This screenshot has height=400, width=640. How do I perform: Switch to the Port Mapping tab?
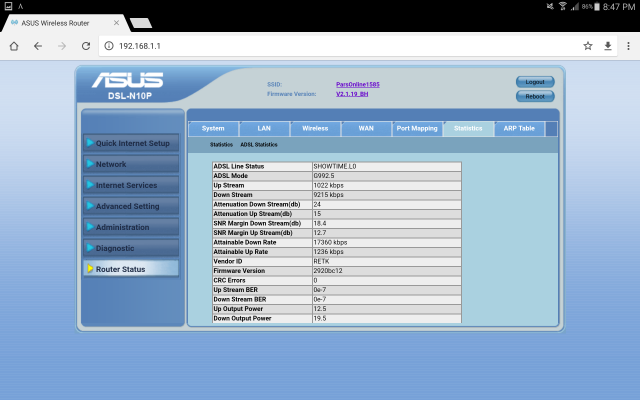[x=417, y=128]
